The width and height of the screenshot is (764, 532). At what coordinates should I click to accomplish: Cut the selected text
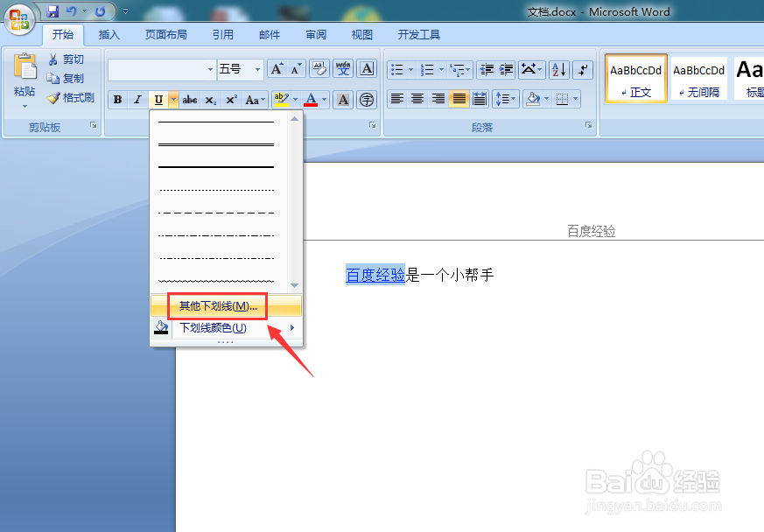67,59
